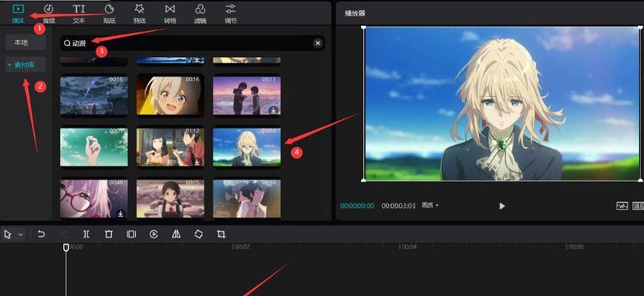Click the preview image of blonde girl

[502, 104]
